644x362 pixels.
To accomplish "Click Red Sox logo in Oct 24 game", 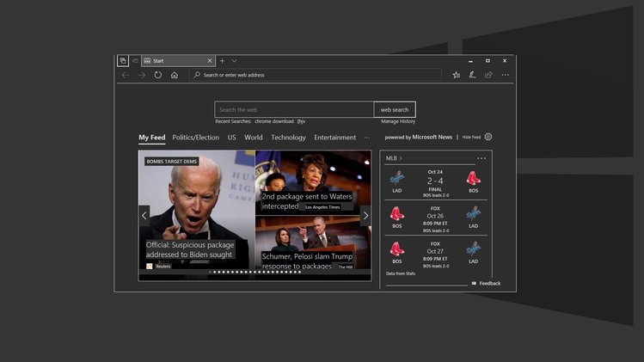I will coord(473,178).
